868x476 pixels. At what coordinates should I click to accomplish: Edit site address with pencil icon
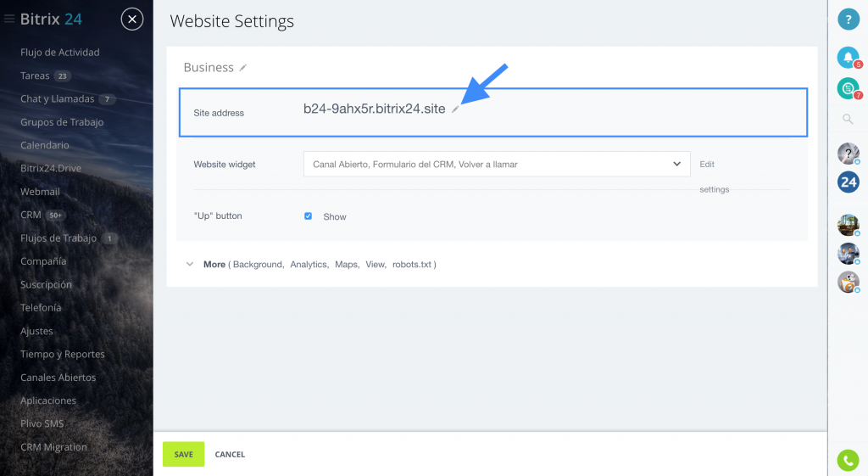(455, 109)
